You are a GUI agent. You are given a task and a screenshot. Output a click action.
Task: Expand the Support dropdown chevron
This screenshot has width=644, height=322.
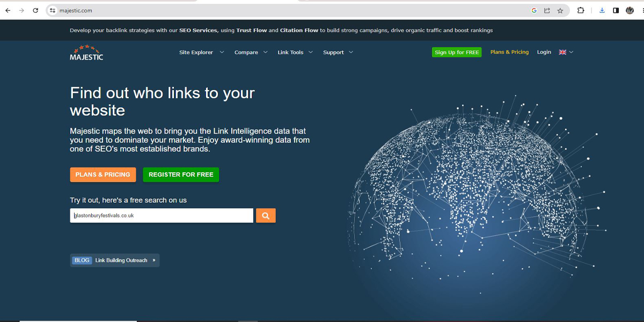351,52
